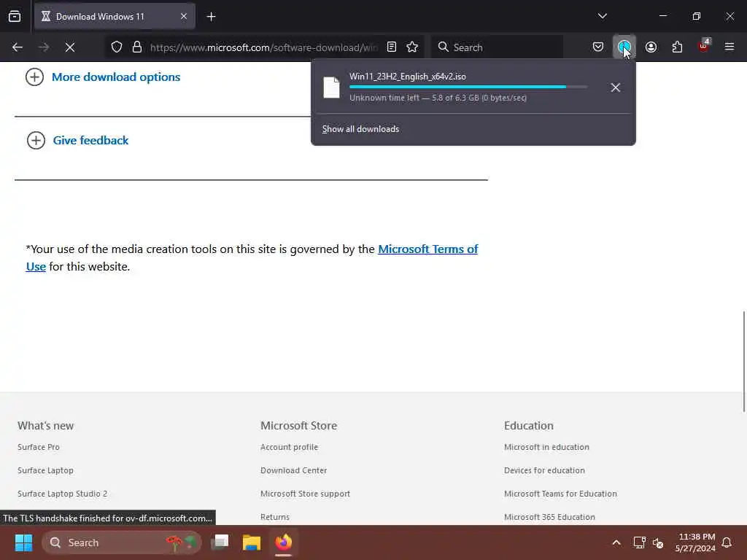Show hidden system tray icons
Image resolution: width=747 pixels, height=560 pixels.
[616, 542]
